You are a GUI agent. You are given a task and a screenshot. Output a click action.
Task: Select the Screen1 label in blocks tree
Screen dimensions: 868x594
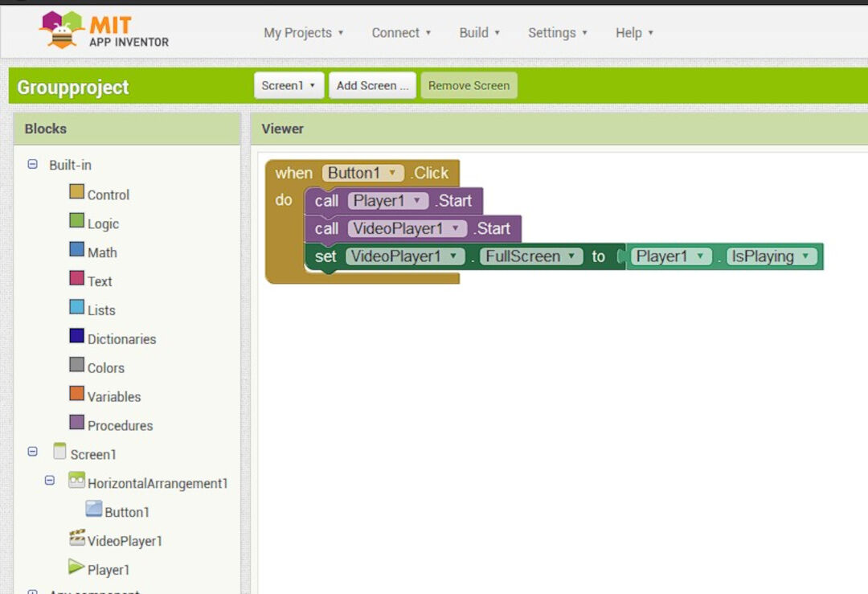click(93, 454)
